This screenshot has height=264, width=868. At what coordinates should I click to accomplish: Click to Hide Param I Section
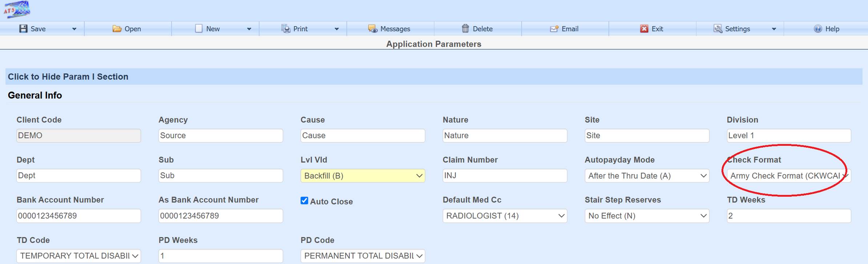(68, 76)
